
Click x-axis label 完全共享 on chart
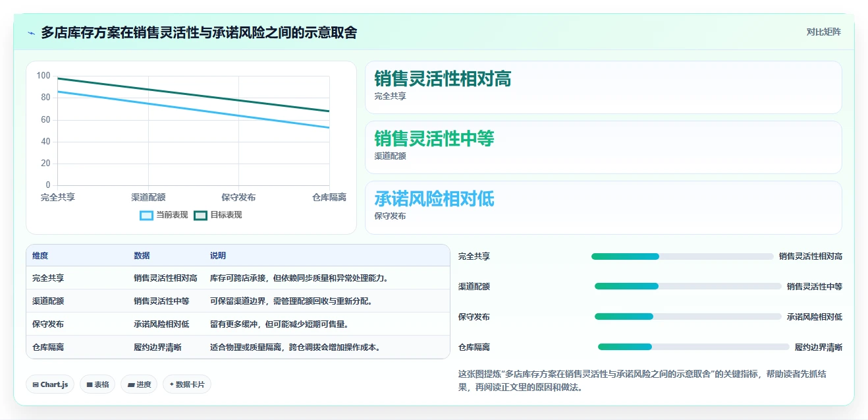[58, 197]
